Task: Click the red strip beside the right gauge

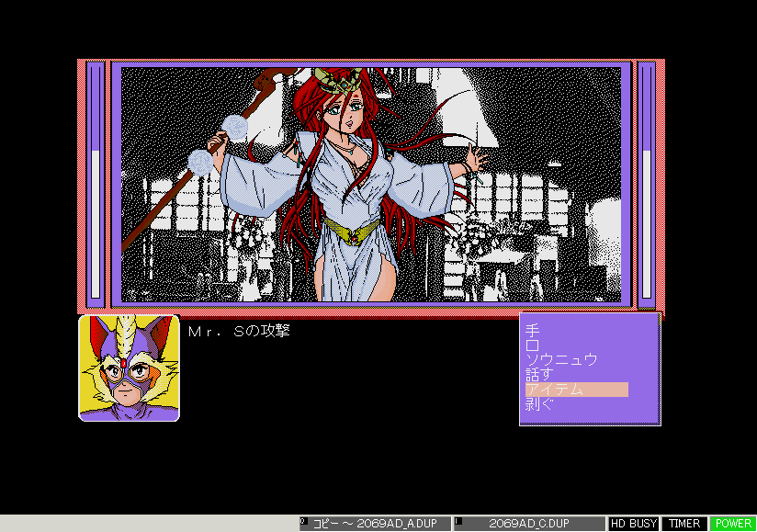Action: point(661,184)
